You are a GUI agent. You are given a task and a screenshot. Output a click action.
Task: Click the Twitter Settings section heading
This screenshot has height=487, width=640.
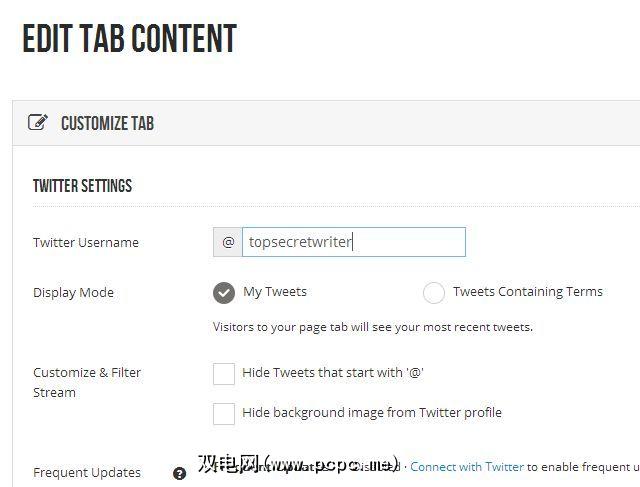(82, 186)
